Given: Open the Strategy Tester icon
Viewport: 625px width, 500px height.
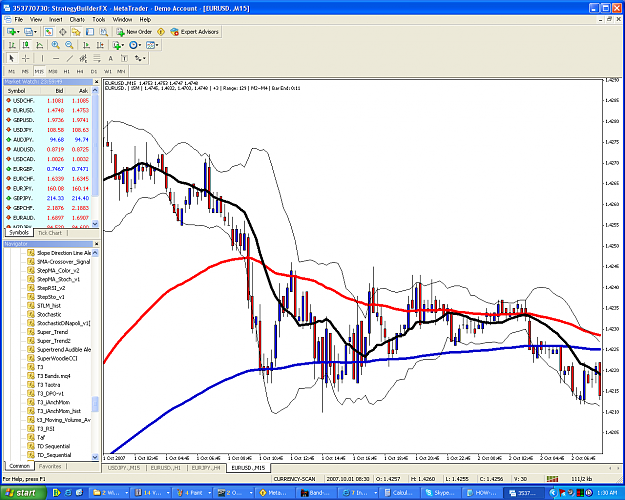Looking at the screenshot, I should click(104, 31).
